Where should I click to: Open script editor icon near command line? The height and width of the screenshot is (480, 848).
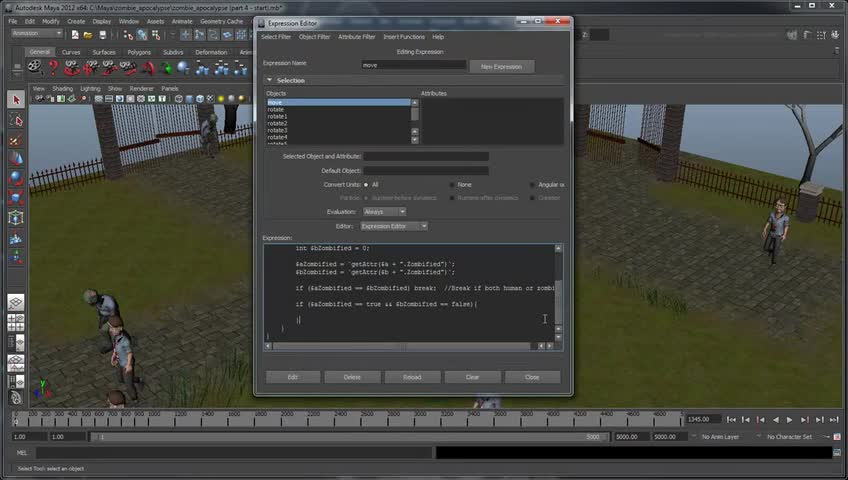click(837, 453)
